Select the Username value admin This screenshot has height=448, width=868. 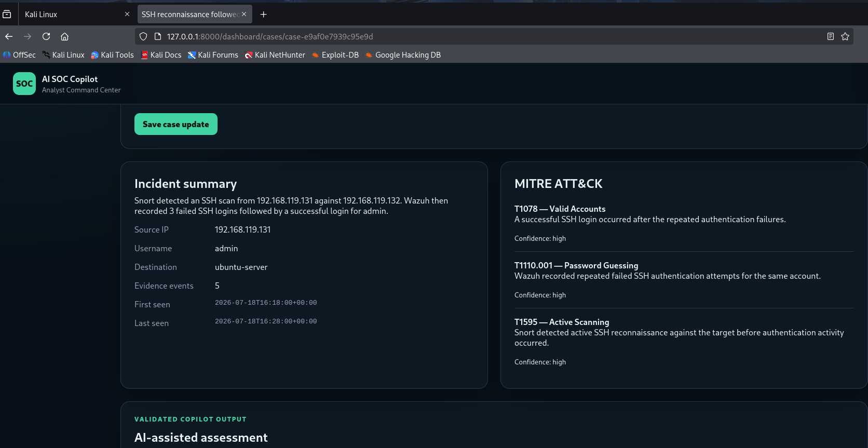click(226, 248)
